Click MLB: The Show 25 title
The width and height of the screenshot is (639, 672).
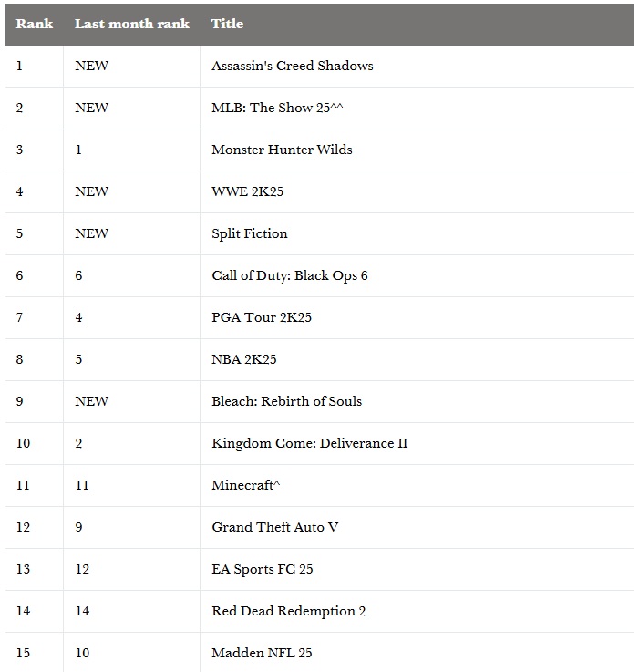click(x=276, y=108)
